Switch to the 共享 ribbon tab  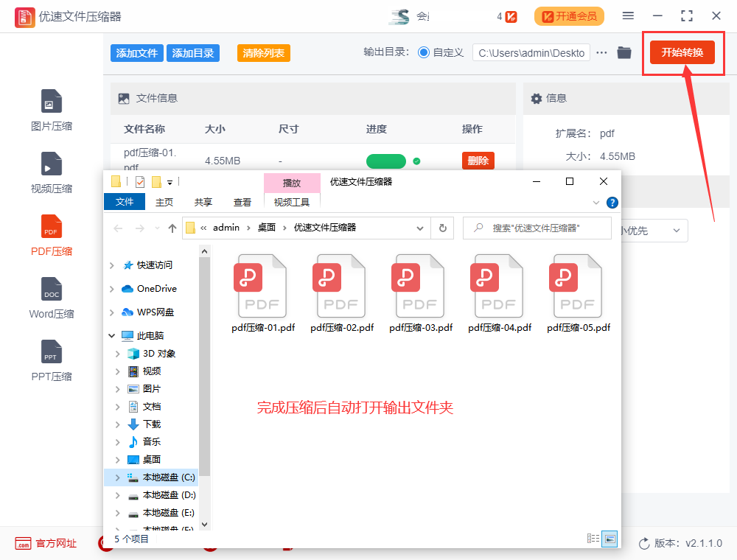[203, 202]
